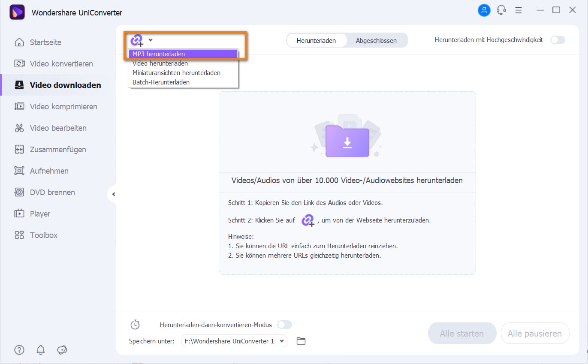The width and height of the screenshot is (588, 364).
Task: Open the output folder icon
Action: coord(301,341)
